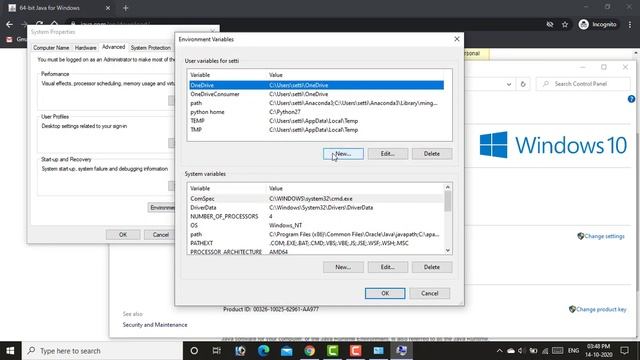Open green Camtasia icon in taskbar
The width and height of the screenshot is (640, 360).
pyautogui.click(x=333, y=351)
